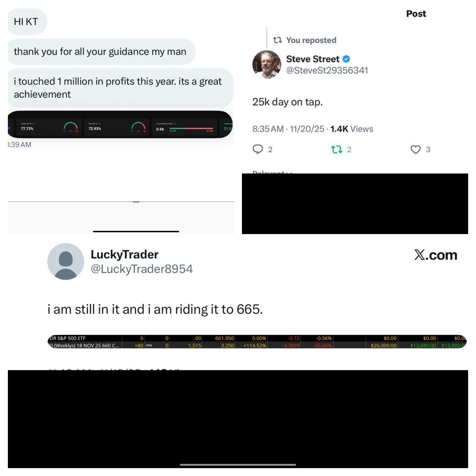Like the post with heart icon
The width and height of the screenshot is (476, 476).
(x=415, y=149)
